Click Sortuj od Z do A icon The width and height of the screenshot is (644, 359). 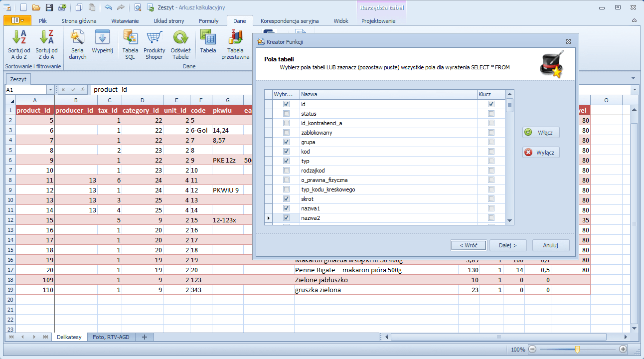coord(46,37)
